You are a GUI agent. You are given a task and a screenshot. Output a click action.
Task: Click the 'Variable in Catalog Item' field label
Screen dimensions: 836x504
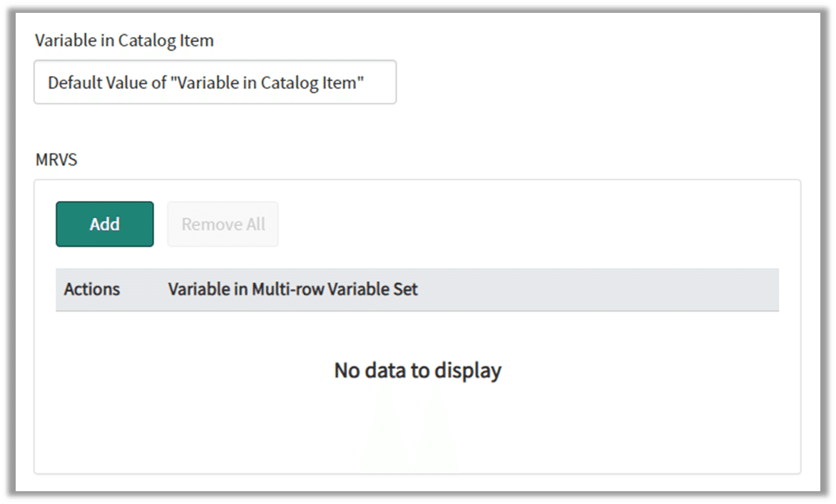coord(124,41)
